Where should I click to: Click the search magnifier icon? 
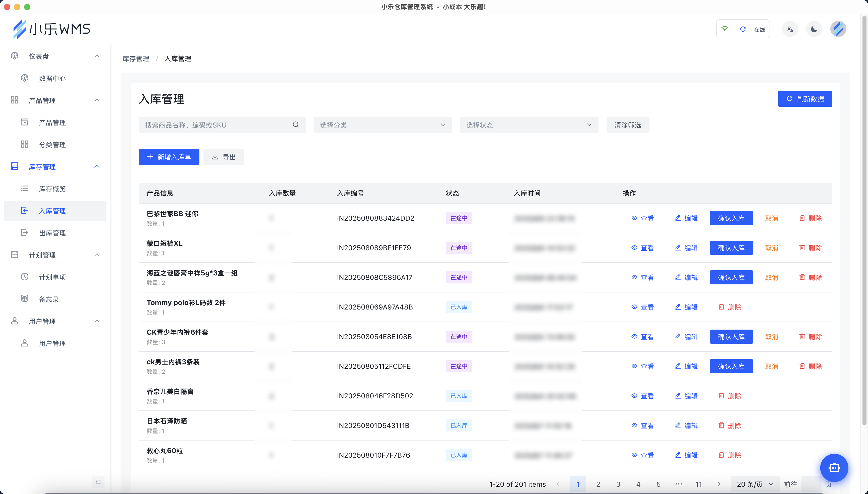(296, 125)
